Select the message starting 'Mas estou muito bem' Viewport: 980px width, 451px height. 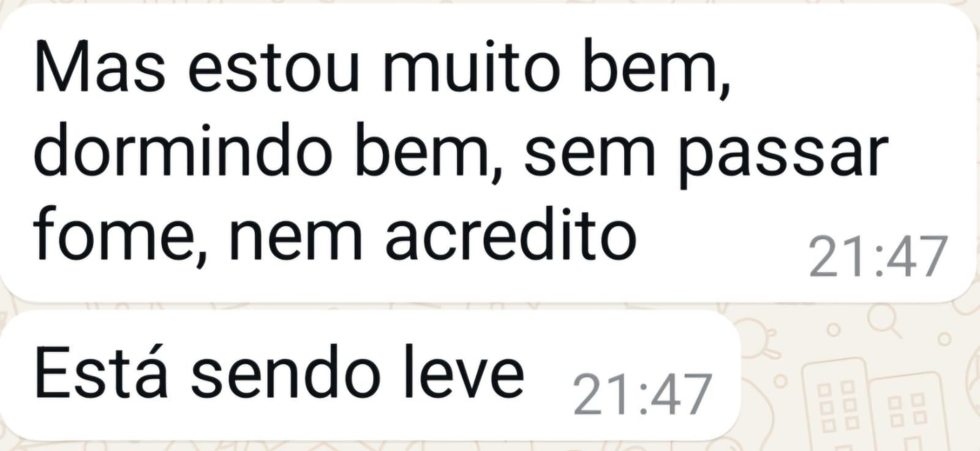click(x=488, y=153)
